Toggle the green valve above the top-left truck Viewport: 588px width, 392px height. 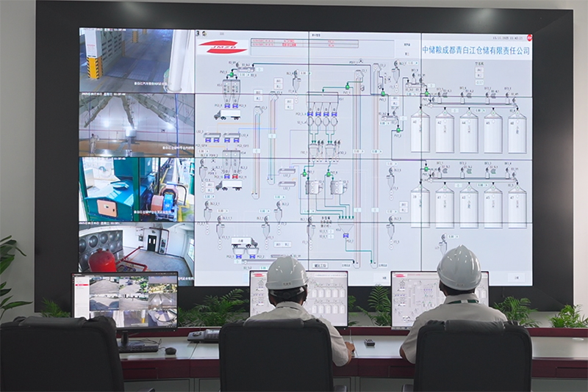232,74
